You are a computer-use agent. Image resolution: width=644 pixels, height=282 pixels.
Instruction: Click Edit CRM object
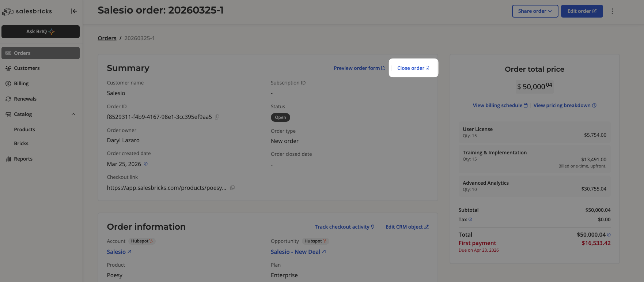(x=407, y=227)
